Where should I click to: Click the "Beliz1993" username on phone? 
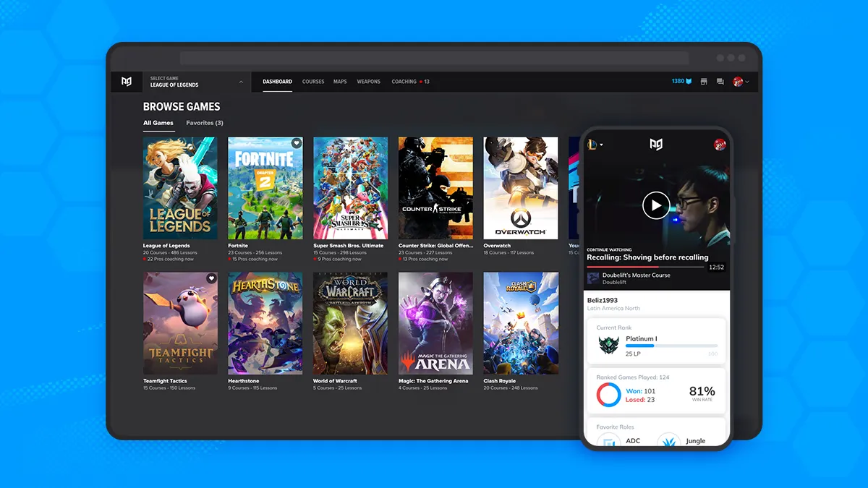coord(603,300)
